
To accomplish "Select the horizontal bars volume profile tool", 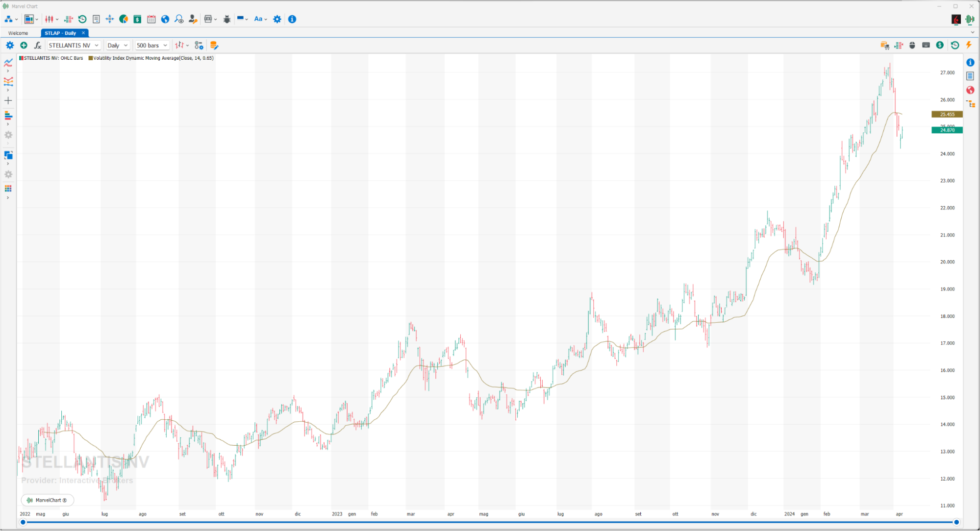I will point(8,116).
